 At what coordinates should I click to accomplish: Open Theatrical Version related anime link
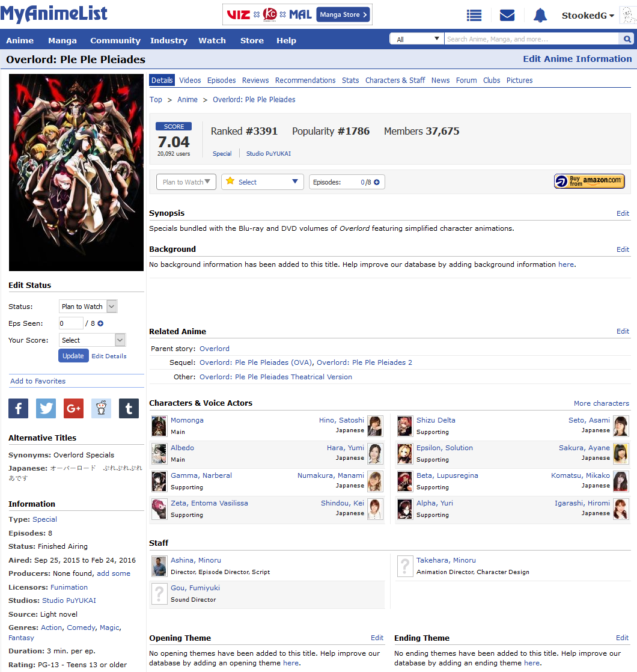pyautogui.click(x=276, y=377)
